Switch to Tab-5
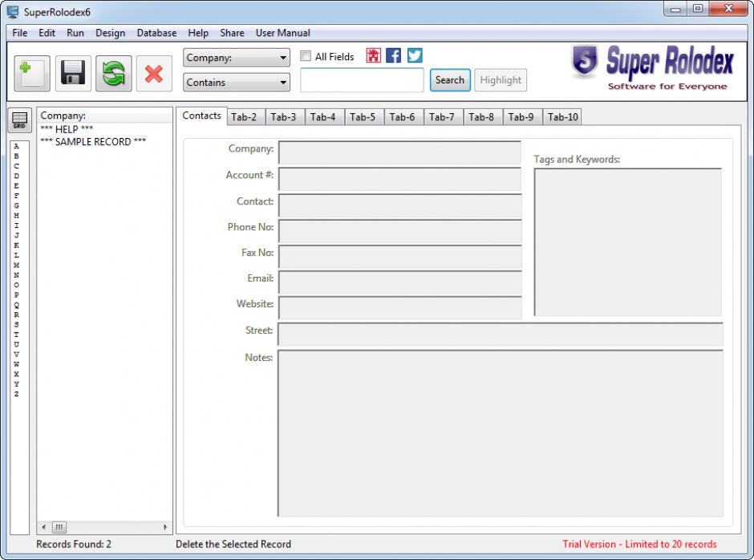This screenshot has height=560, width=754. pyautogui.click(x=363, y=117)
